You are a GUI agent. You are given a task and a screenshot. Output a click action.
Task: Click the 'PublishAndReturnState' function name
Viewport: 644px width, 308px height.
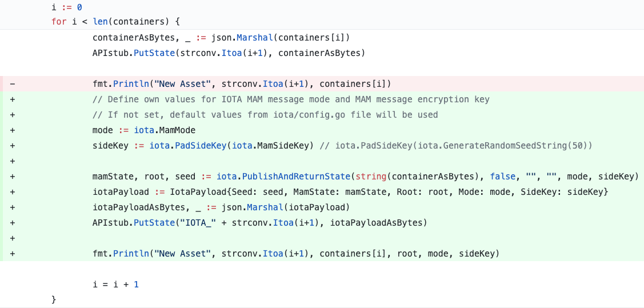point(296,177)
